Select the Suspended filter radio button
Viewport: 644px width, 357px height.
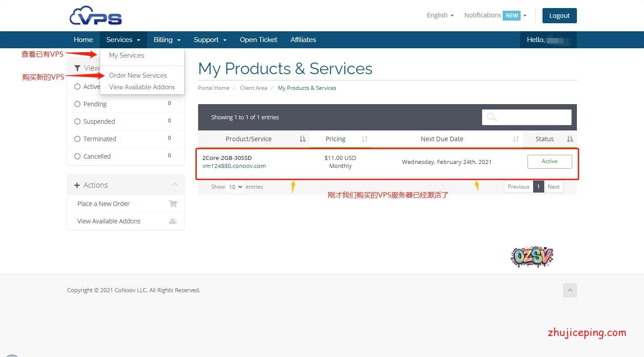[x=77, y=122]
